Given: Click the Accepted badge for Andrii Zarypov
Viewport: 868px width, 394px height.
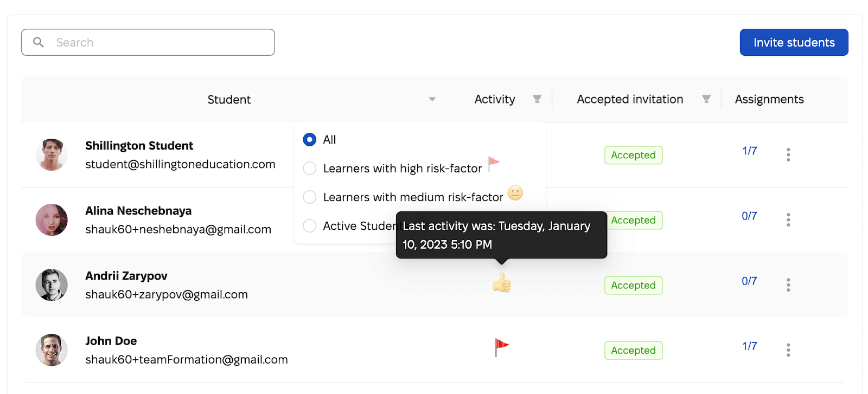Looking at the screenshot, I should (x=633, y=285).
